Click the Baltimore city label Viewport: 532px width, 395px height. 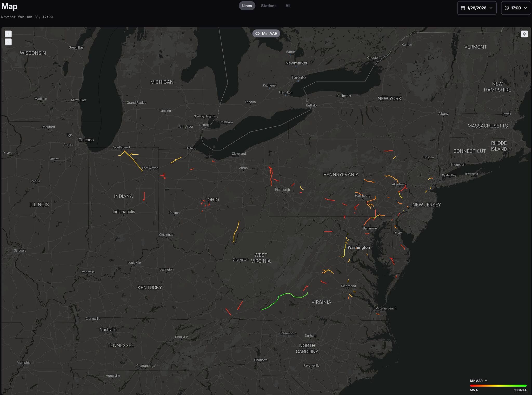370,228
